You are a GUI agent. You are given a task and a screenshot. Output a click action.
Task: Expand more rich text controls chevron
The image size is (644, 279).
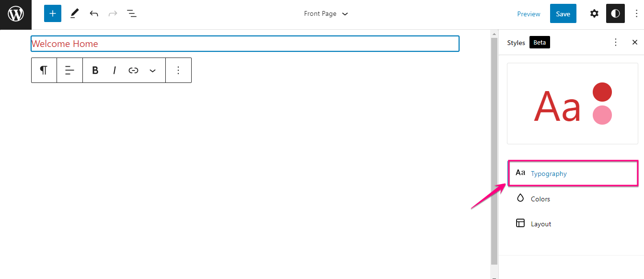click(x=152, y=70)
